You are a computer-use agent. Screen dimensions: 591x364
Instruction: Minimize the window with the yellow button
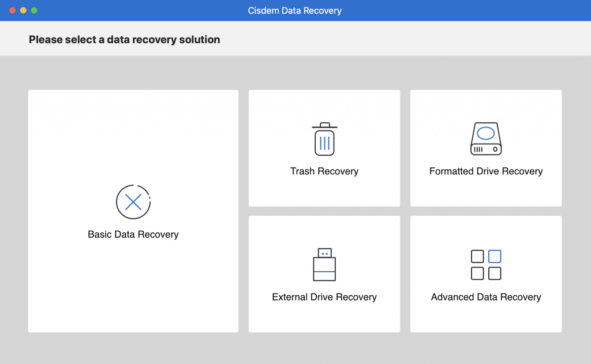click(x=23, y=10)
